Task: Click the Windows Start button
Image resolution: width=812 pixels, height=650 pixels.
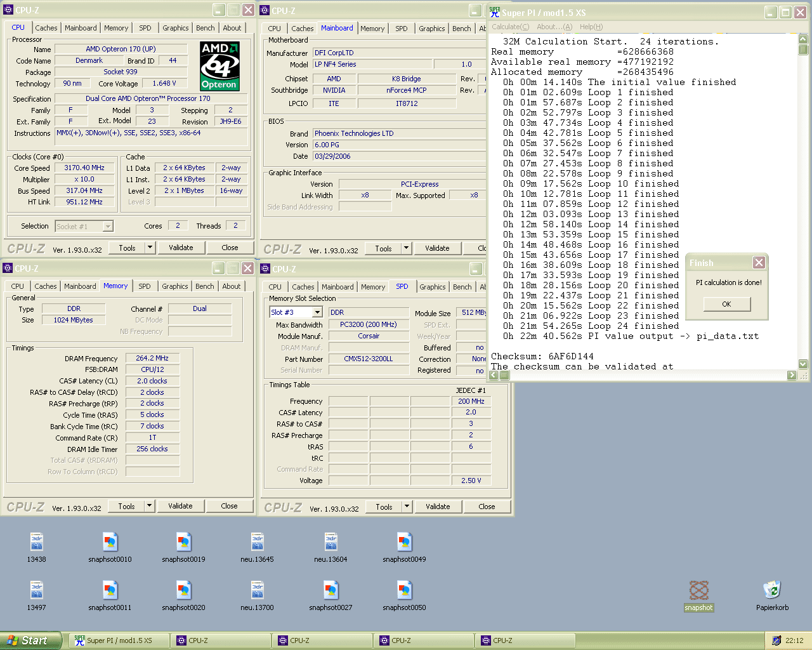Action: click(x=31, y=640)
